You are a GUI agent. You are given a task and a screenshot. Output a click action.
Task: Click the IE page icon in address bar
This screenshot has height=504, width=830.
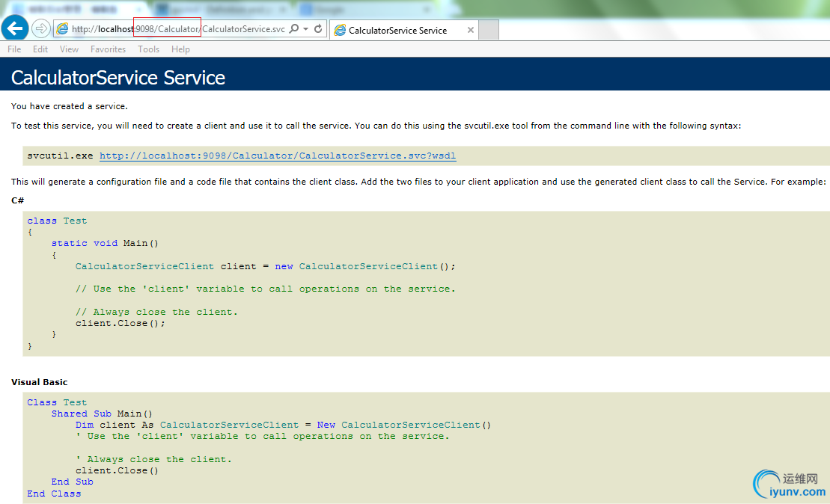[62, 29]
